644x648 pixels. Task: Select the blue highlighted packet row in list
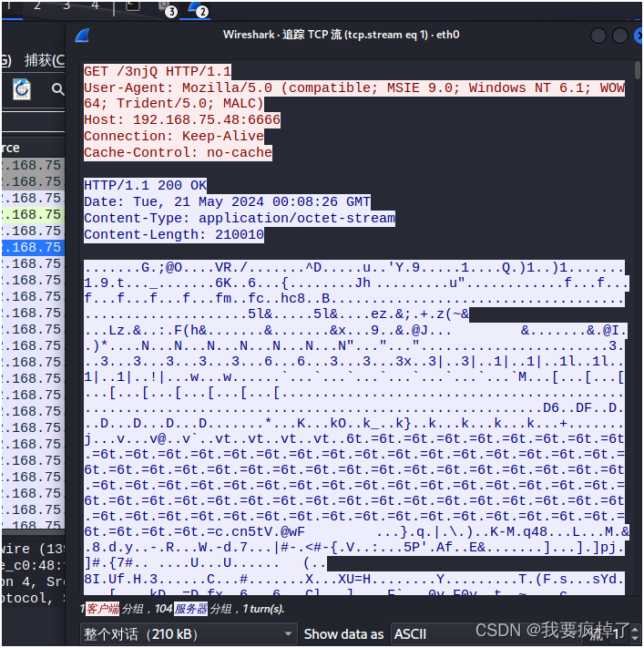pyautogui.click(x=33, y=247)
